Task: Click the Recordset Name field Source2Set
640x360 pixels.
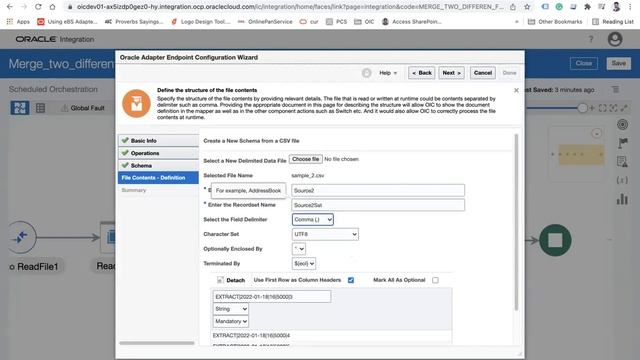Action: (378, 205)
